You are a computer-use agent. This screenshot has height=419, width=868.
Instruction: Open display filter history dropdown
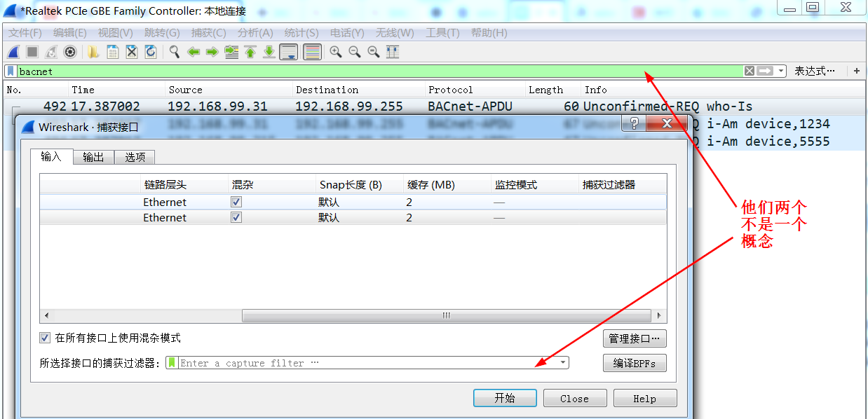780,71
